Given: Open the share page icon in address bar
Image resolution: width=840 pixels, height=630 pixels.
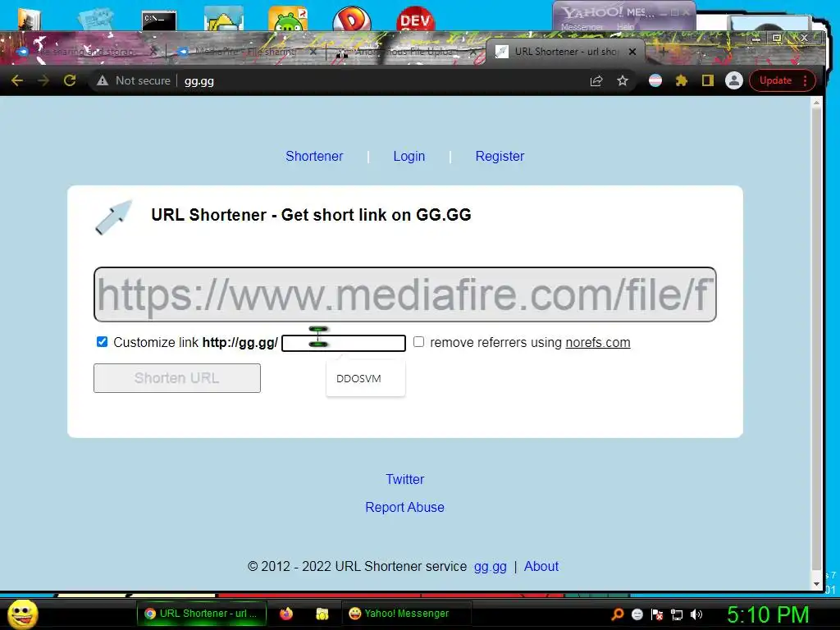Looking at the screenshot, I should coord(596,81).
